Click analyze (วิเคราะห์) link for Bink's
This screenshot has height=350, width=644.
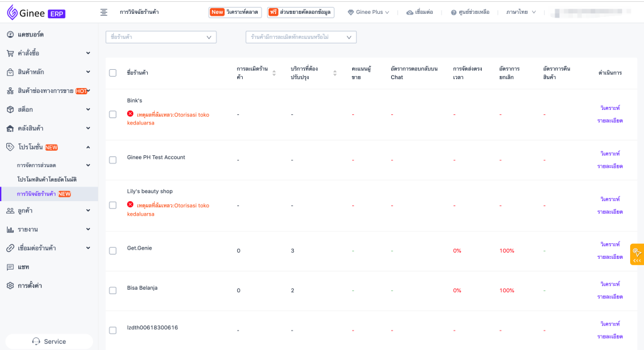tap(610, 108)
